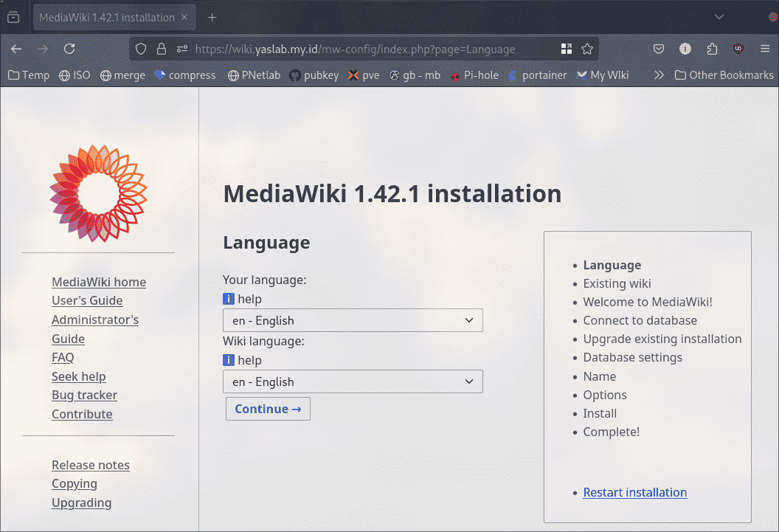The width and height of the screenshot is (779, 532).
Task: Open the MediaWiki home link
Action: coord(99,282)
